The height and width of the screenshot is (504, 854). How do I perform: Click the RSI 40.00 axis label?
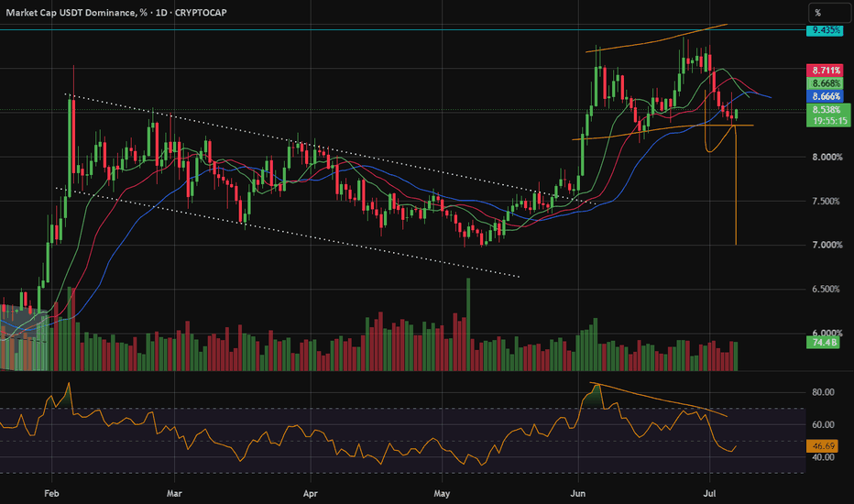coord(823,457)
